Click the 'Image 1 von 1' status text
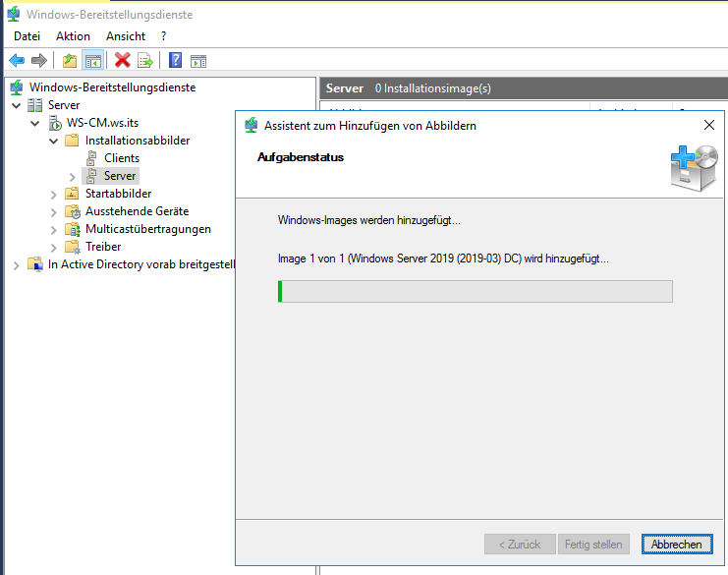Screen dimensions: 728x575 click(443, 259)
